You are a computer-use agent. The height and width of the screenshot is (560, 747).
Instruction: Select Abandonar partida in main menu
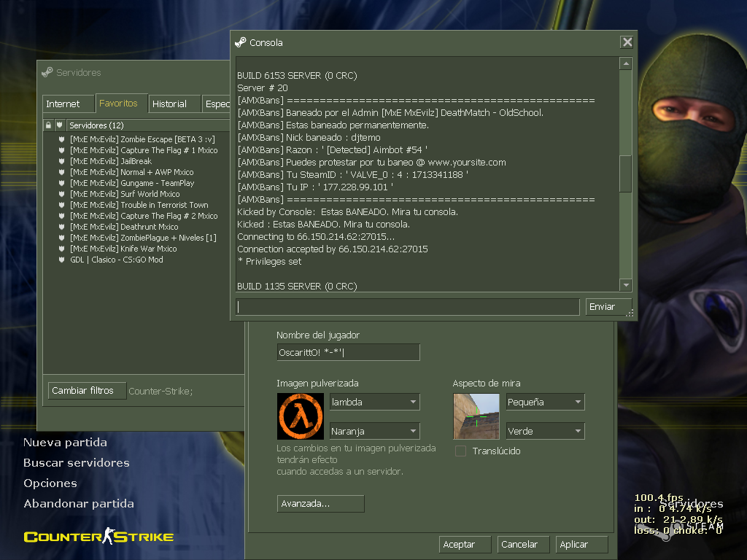click(79, 504)
